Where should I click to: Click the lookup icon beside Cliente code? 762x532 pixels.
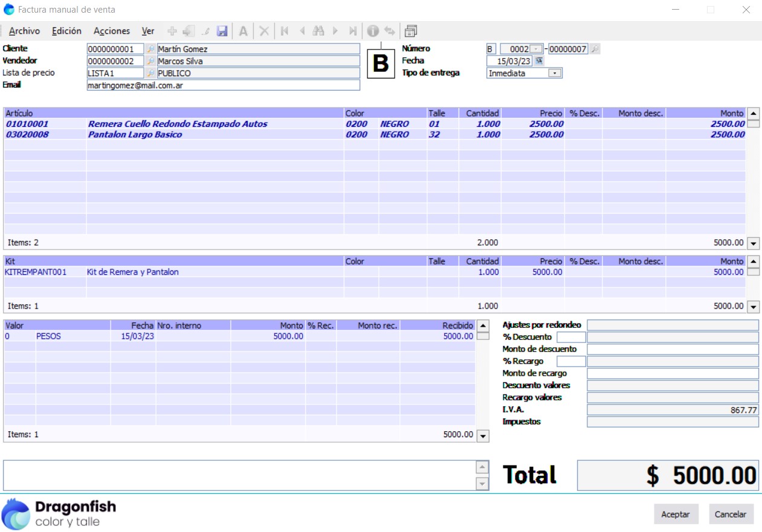coord(150,49)
